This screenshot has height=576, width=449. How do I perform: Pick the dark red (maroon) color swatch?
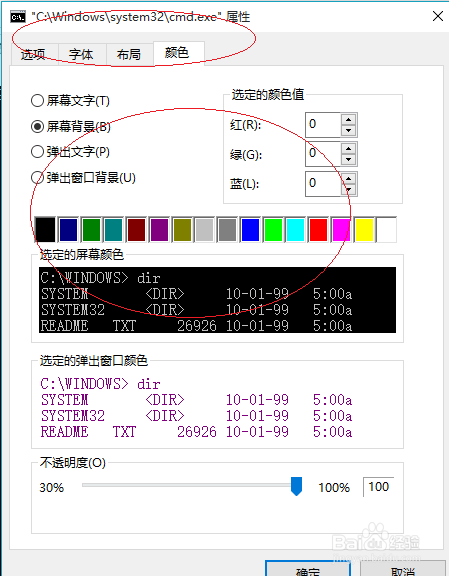pos(136,230)
